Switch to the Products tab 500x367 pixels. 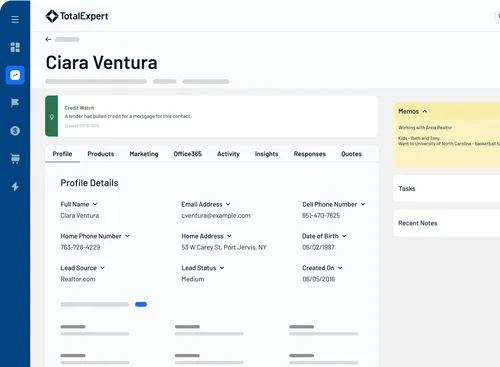pyautogui.click(x=101, y=154)
